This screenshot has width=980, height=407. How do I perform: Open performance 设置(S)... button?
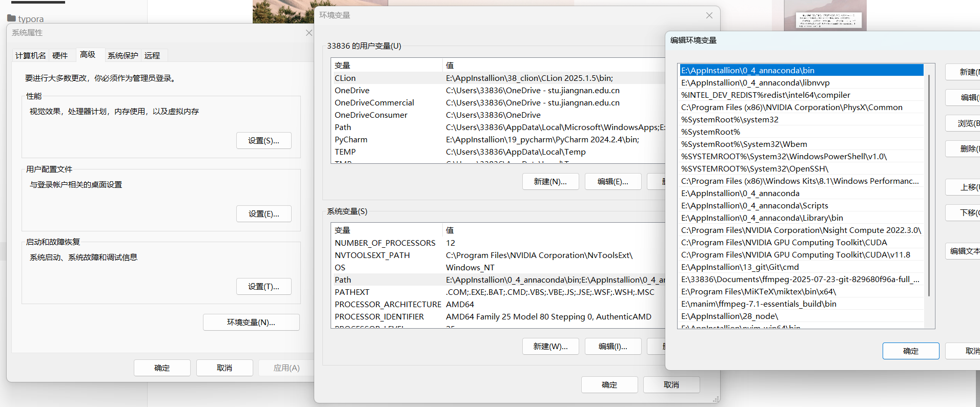264,140
